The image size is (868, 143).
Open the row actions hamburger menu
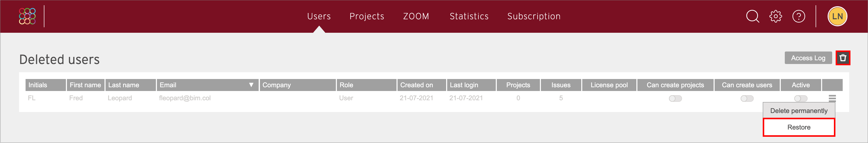832,98
